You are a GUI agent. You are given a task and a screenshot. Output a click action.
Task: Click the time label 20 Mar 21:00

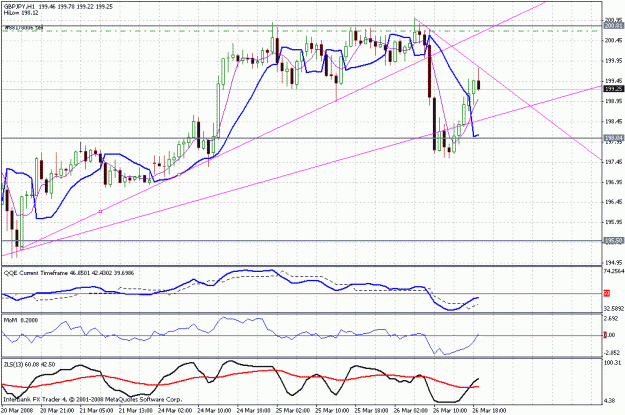click(57, 410)
